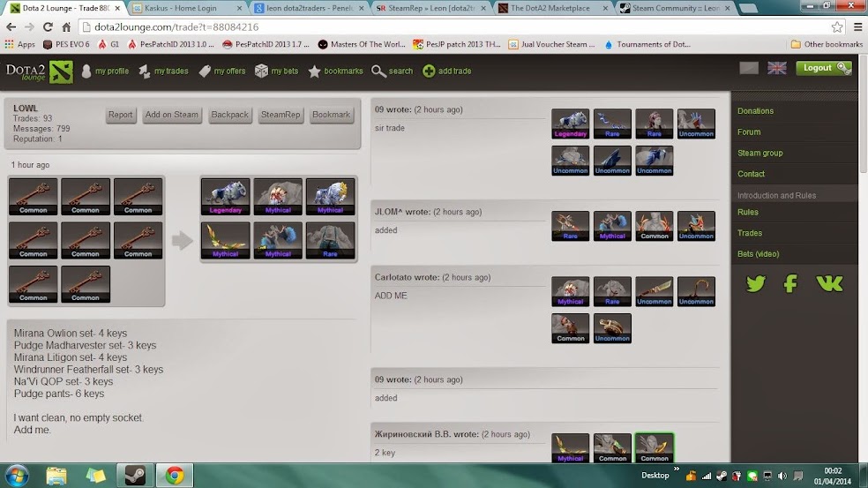Click the volume icon in system tray

click(x=782, y=476)
